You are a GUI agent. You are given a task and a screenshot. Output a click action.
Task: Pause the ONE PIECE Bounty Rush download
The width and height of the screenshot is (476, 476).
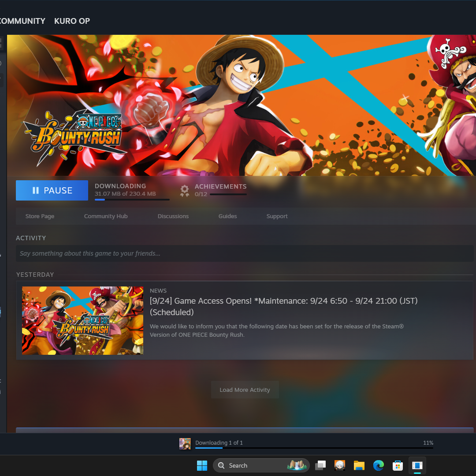point(52,190)
